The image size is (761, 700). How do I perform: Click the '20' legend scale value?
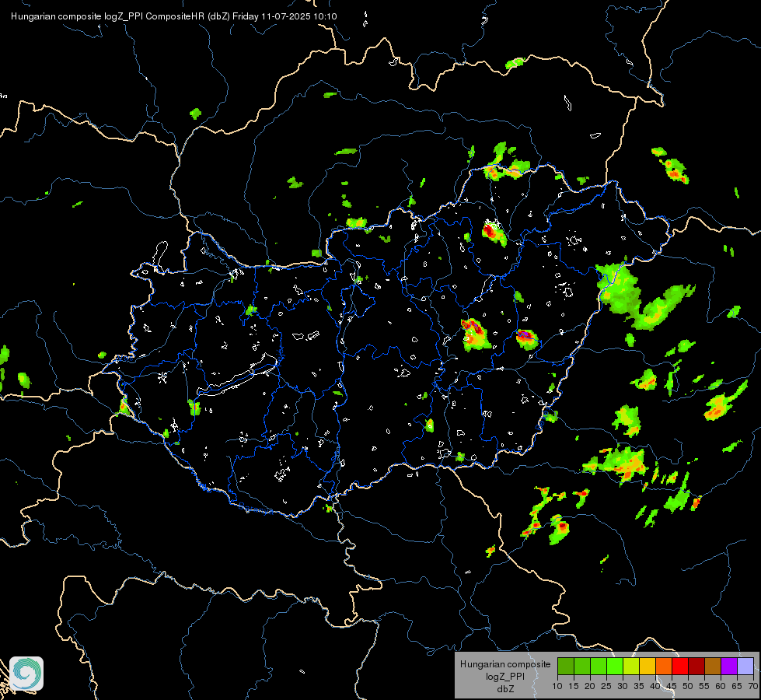[590, 687]
